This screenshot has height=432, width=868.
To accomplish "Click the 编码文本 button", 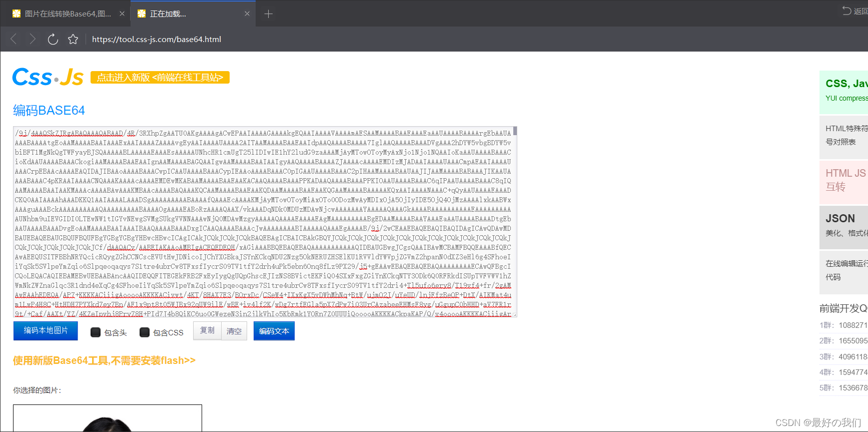I will coord(274,331).
